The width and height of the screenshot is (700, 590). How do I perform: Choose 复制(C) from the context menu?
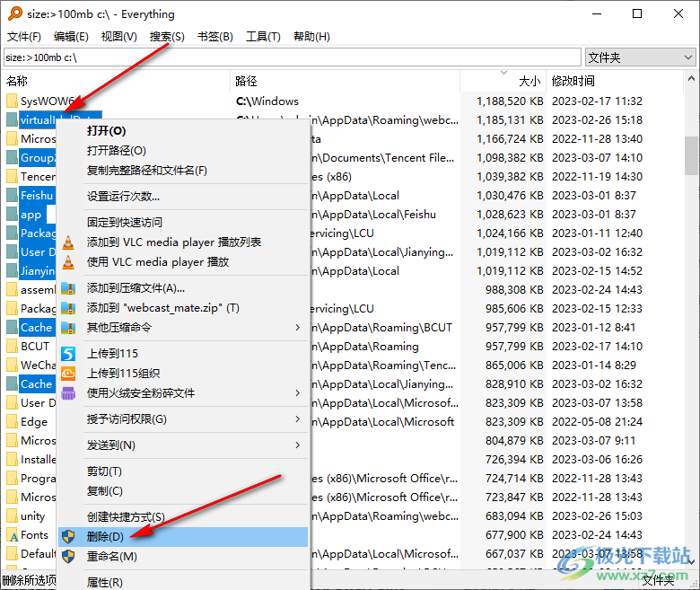[x=183, y=491]
